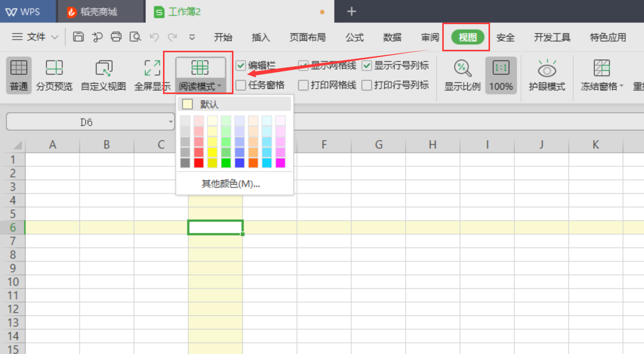The image size is (644, 354).
Task: Reset zoom to 100%
Action: tap(501, 75)
